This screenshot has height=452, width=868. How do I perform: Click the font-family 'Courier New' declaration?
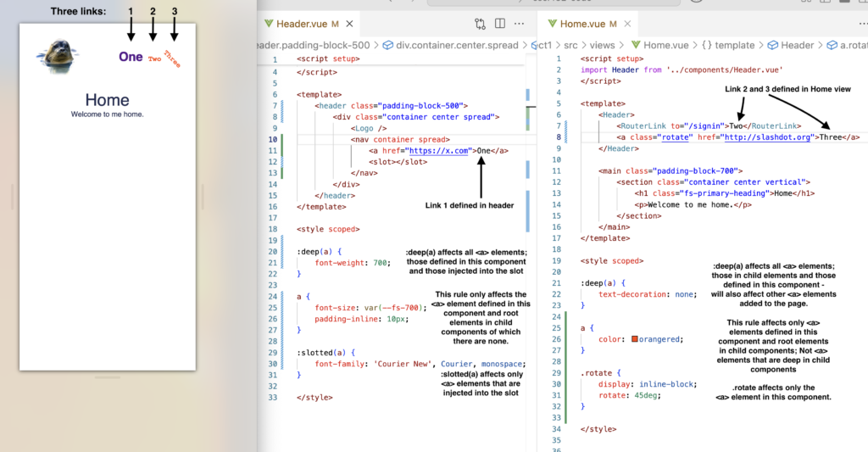(420, 364)
